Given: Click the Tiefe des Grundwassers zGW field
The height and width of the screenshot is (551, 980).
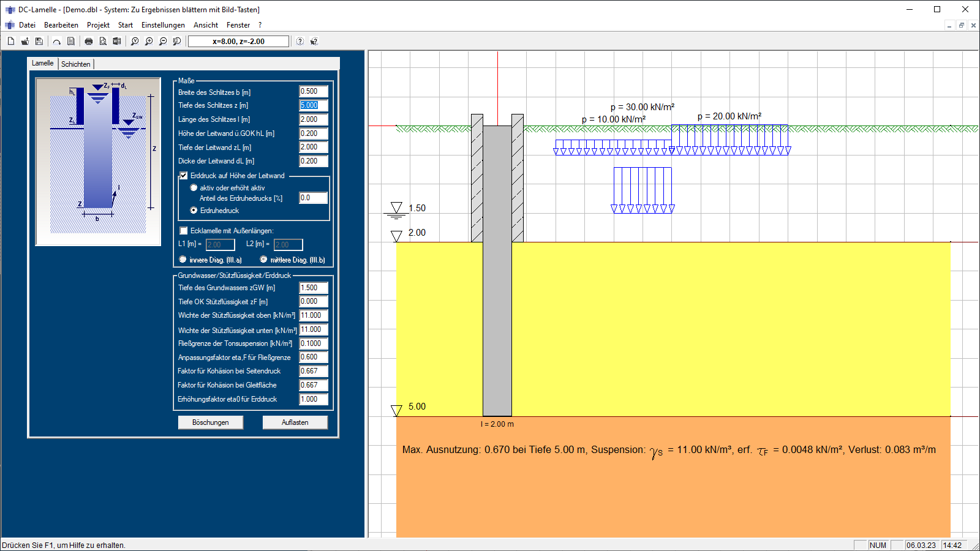Looking at the screenshot, I should (313, 288).
